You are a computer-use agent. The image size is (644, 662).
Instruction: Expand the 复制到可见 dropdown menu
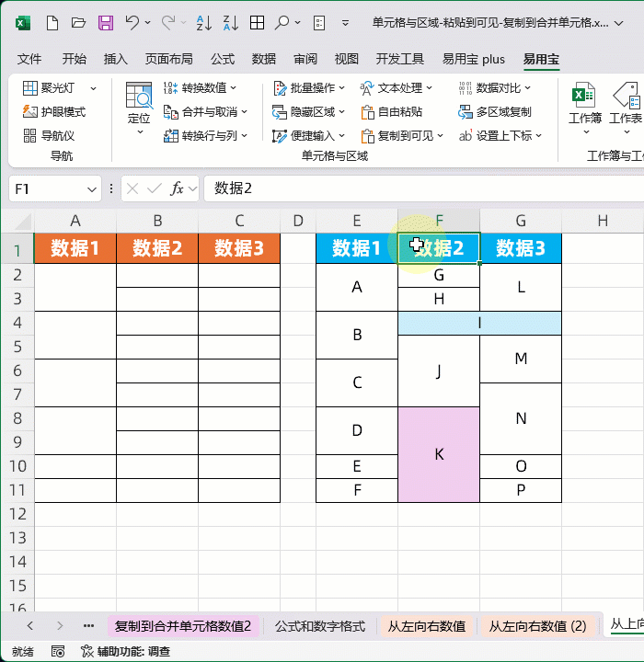440,136
